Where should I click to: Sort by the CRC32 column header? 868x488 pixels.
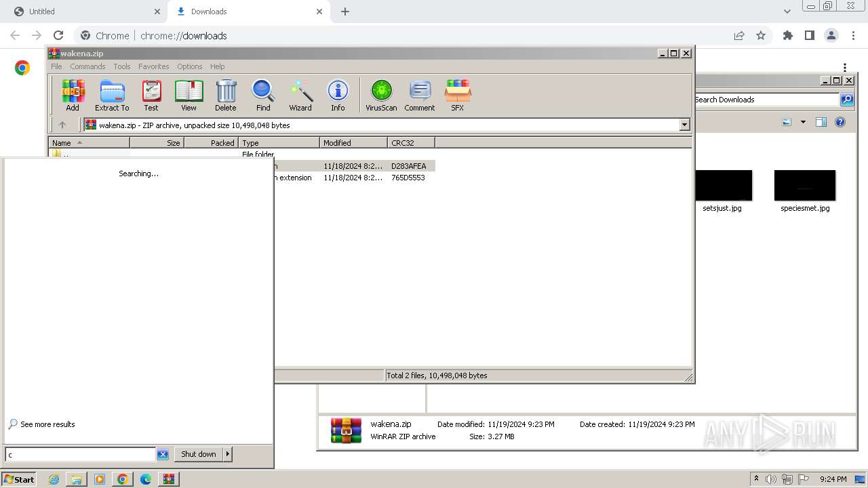point(412,143)
